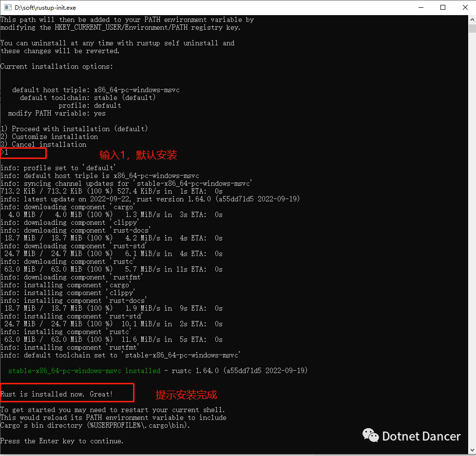Click the highlighted >1 input prompt box
This screenshot has height=456, width=476.
pos(23,153)
